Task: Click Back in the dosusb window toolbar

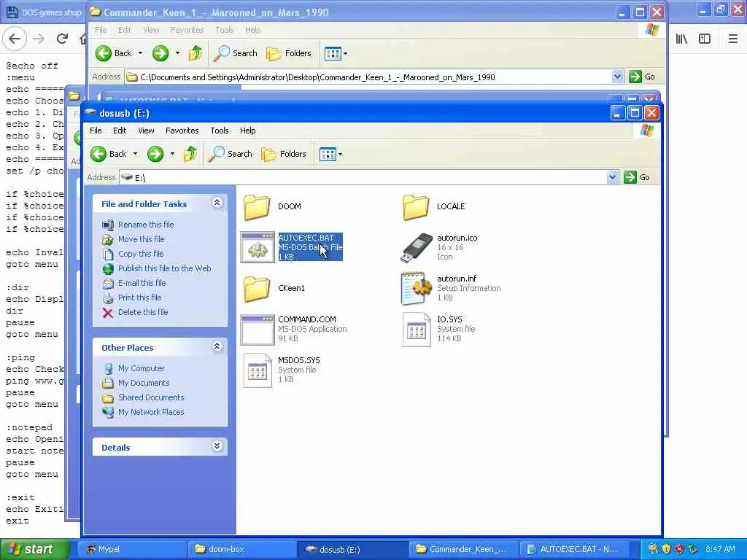Action: click(109, 154)
